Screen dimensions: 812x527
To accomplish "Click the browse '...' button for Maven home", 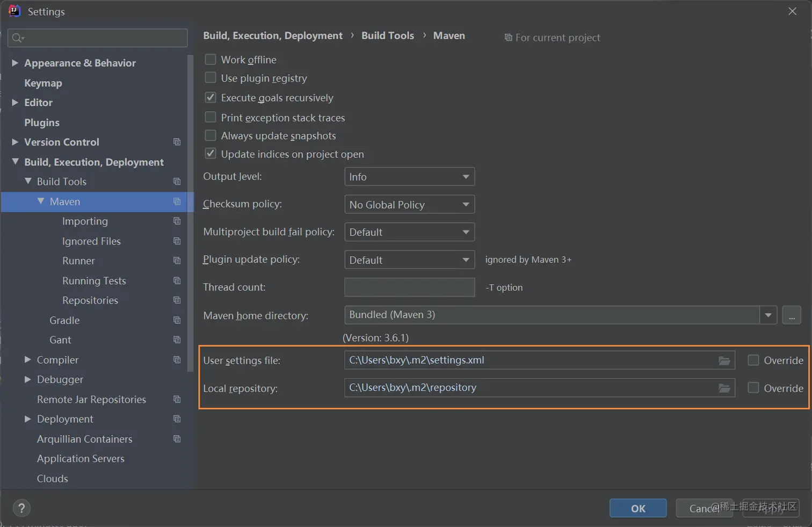I will (x=792, y=315).
